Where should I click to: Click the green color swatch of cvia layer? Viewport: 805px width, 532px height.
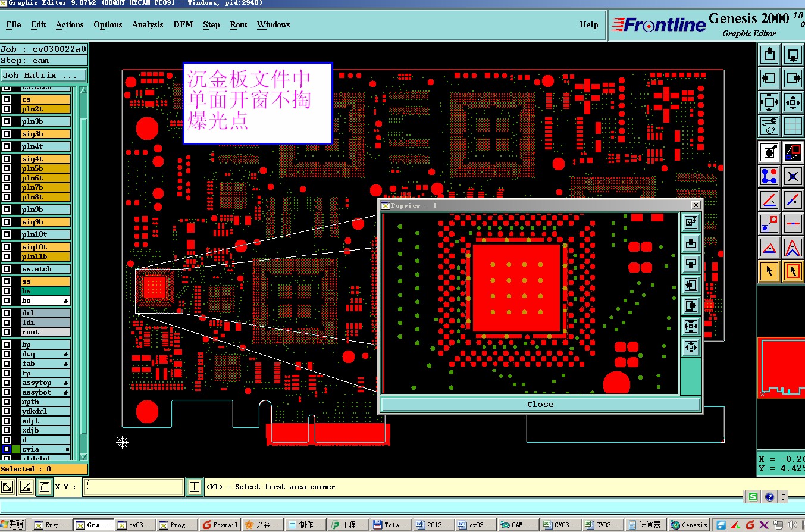click(16, 449)
